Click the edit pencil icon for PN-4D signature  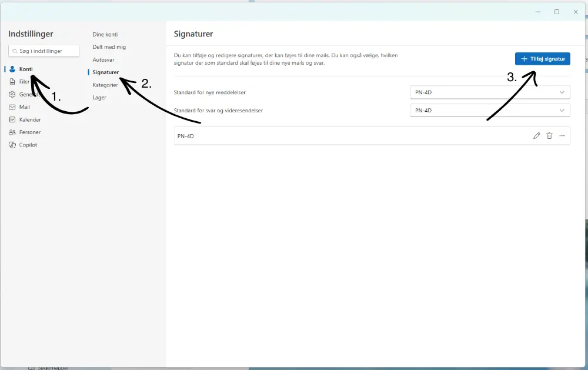[x=537, y=136]
